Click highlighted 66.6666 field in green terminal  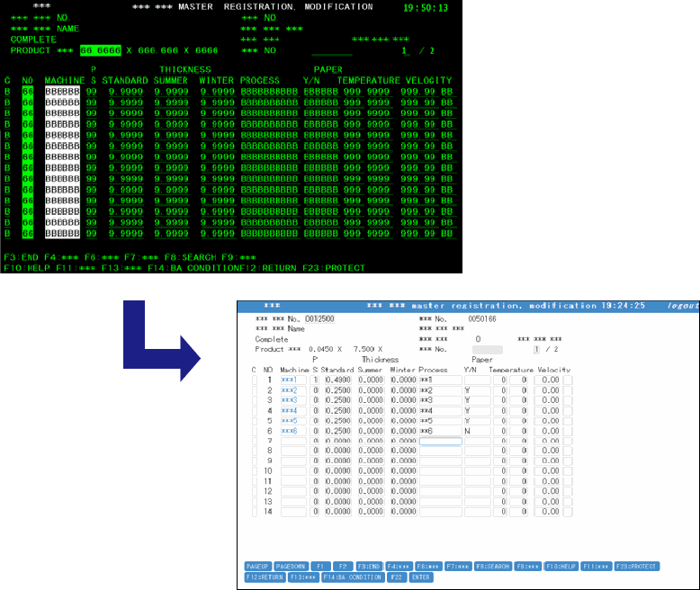[x=101, y=50]
